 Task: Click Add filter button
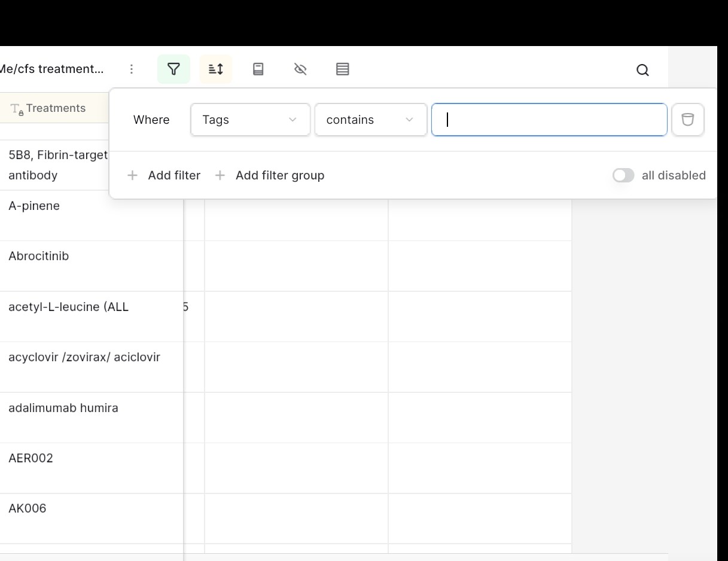click(x=164, y=175)
